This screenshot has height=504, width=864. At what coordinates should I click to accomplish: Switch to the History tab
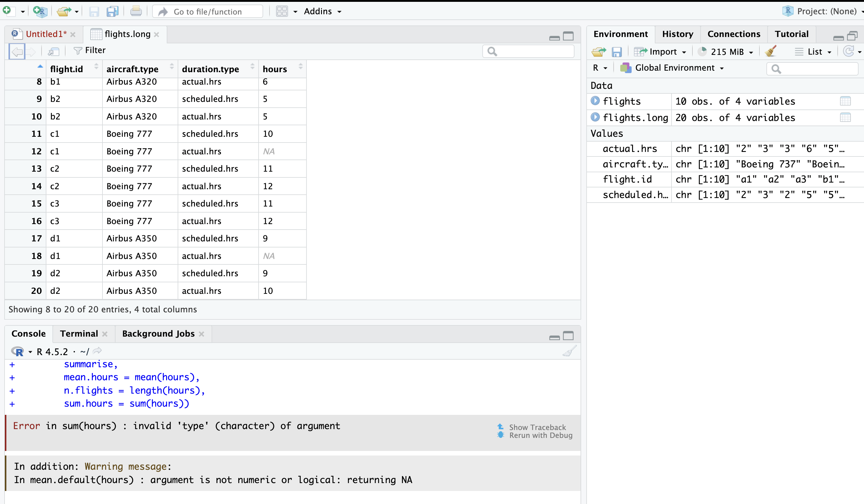click(677, 34)
